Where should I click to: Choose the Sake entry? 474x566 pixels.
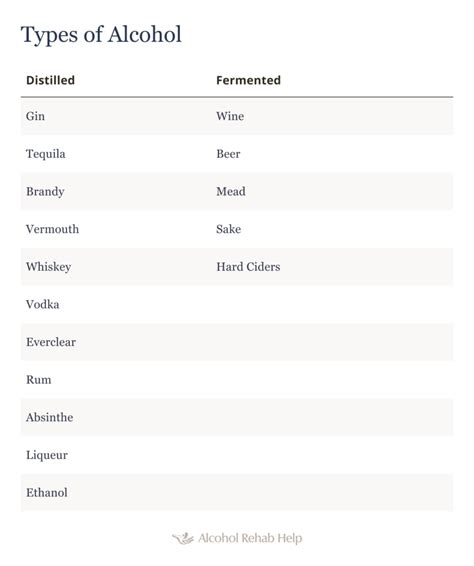point(229,229)
